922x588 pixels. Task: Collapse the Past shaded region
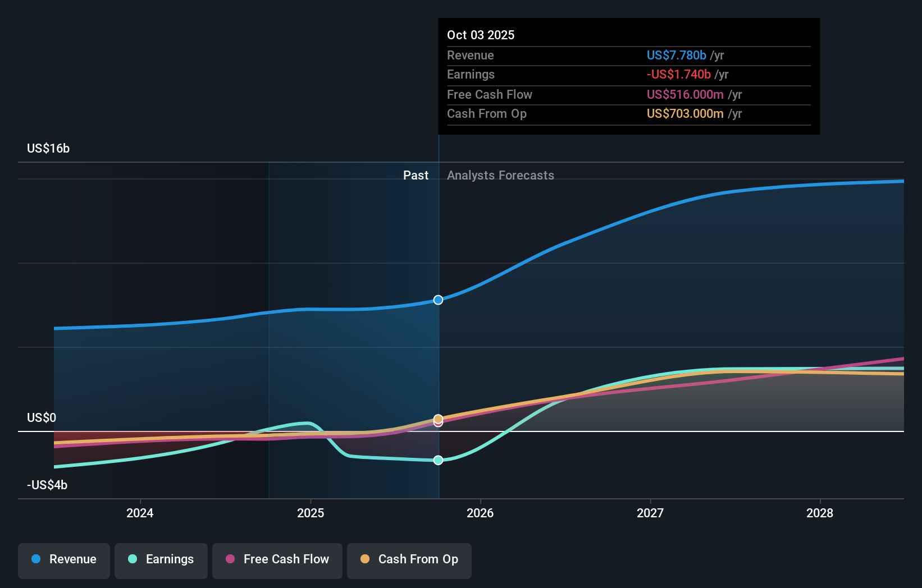pyautogui.click(x=416, y=175)
